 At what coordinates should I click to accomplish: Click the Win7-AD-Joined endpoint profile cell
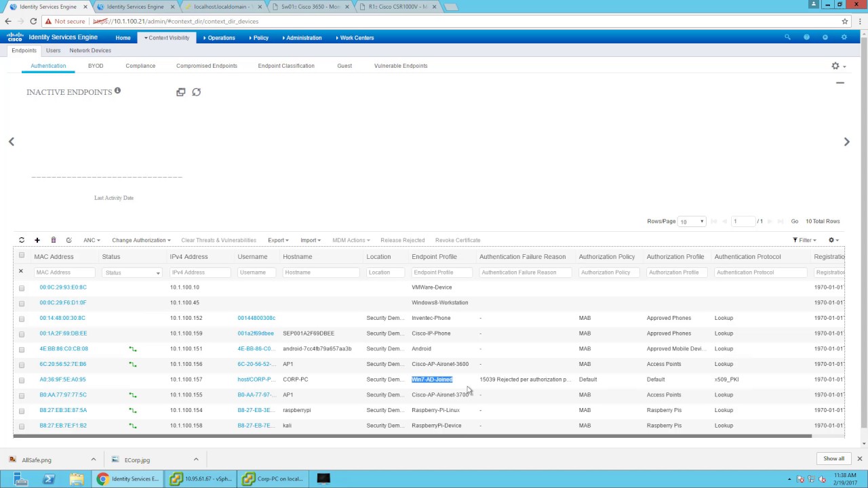(432, 380)
